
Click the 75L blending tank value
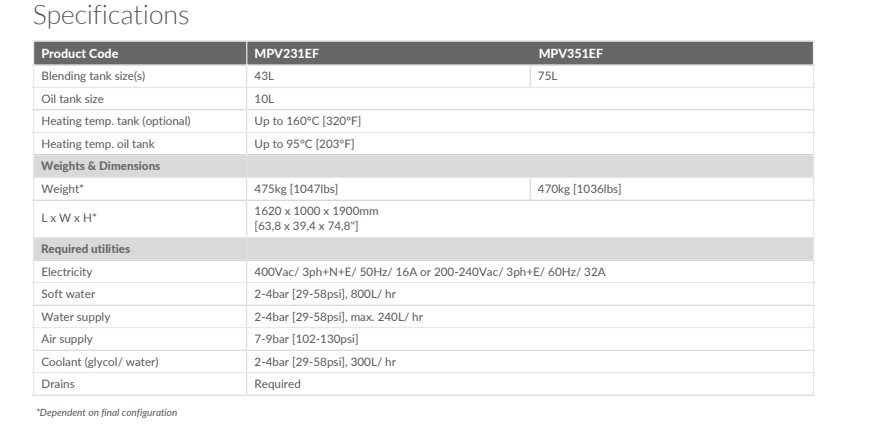(547, 76)
